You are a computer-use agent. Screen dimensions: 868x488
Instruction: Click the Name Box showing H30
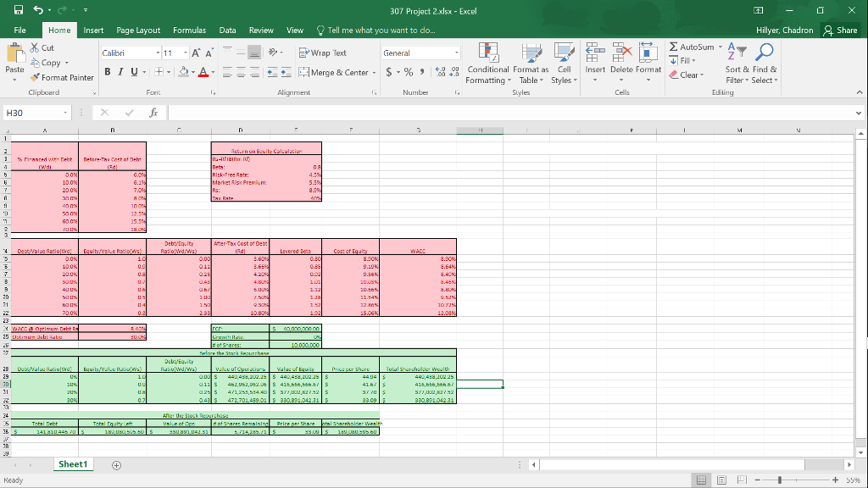[x=36, y=113]
